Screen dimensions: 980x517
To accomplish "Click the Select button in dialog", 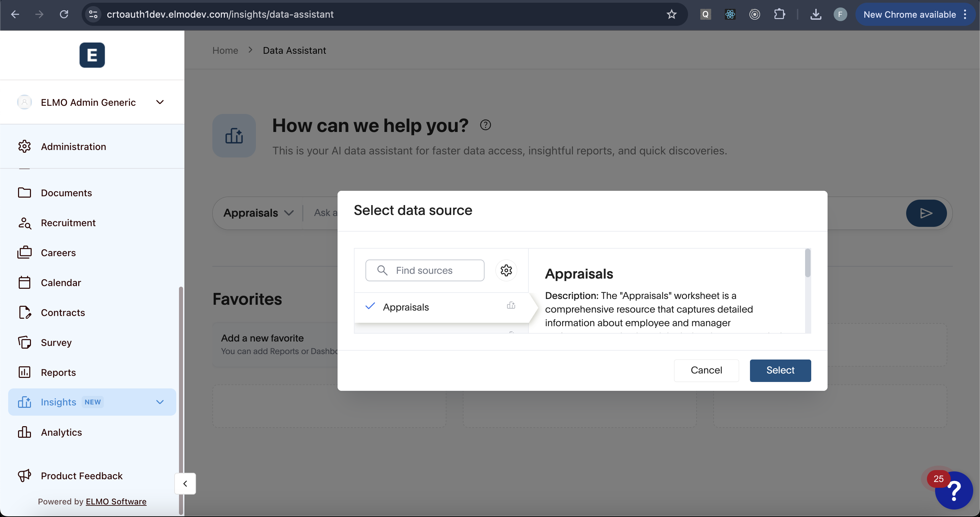I will click(x=780, y=370).
